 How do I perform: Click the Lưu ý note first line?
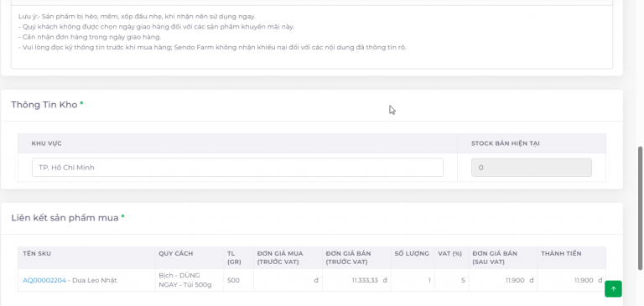[x=138, y=17]
